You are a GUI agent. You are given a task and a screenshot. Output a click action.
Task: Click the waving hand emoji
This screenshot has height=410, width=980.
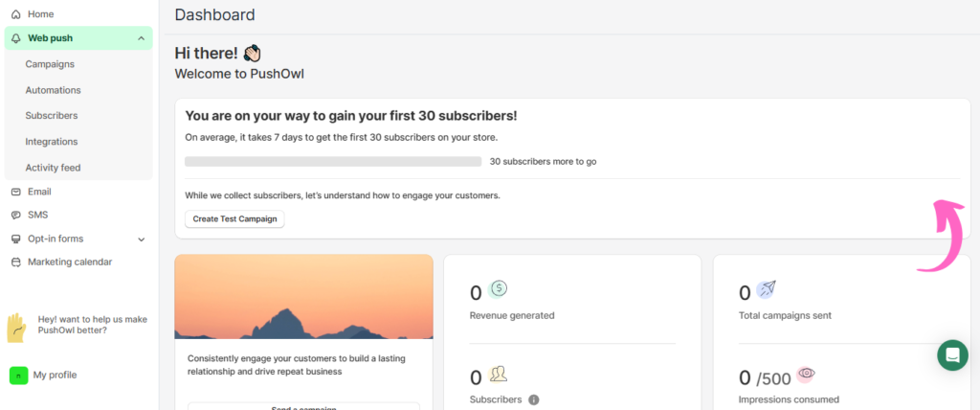coord(252,54)
